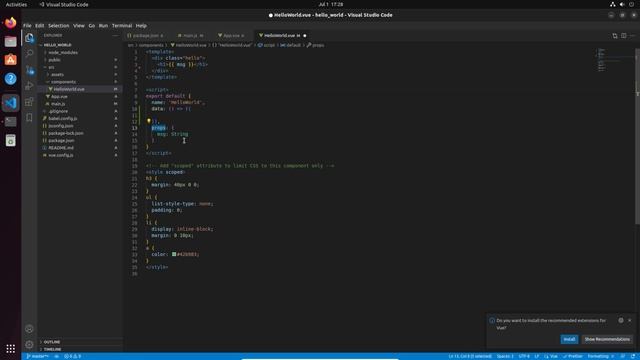
Task: Click the Spaces indentation in status bar
Action: click(505, 356)
